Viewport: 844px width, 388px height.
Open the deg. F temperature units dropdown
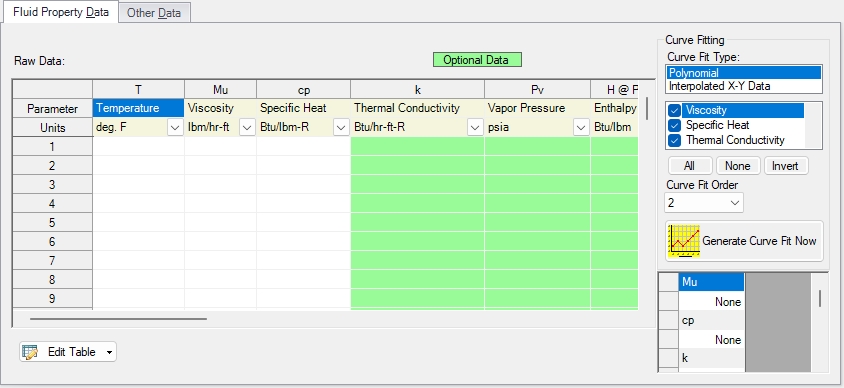[175, 128]
